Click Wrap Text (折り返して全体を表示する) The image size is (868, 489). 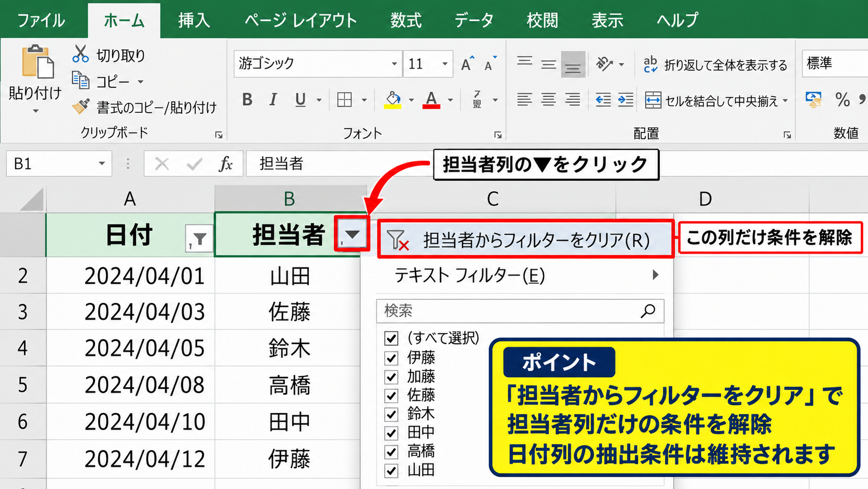pos(715,64)
